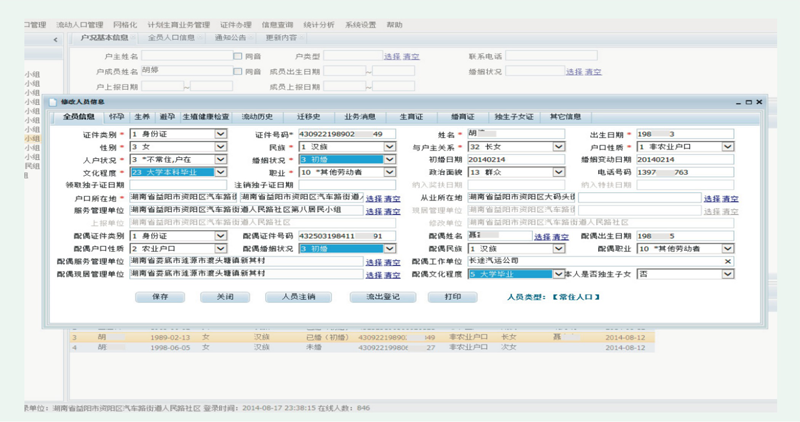
Task: Select the table row dated 1998-06-05
Action: click(x=362, y=347)
